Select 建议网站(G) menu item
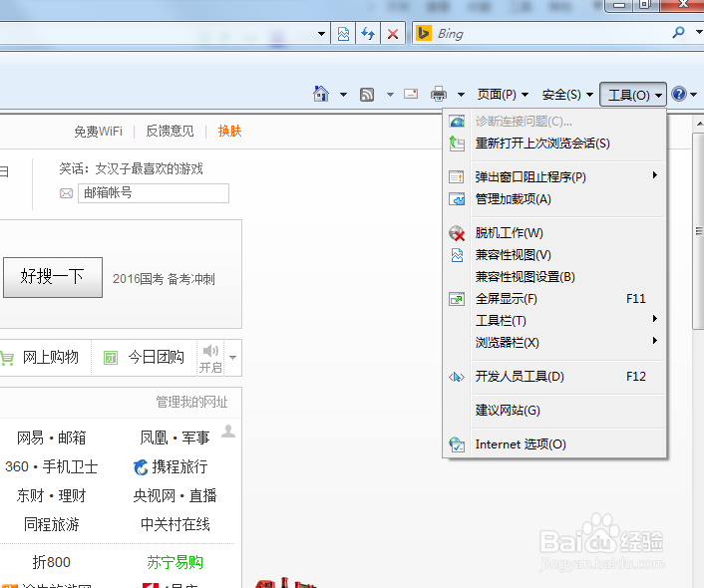This screenshot has width=704, height=588. point(554,411)
